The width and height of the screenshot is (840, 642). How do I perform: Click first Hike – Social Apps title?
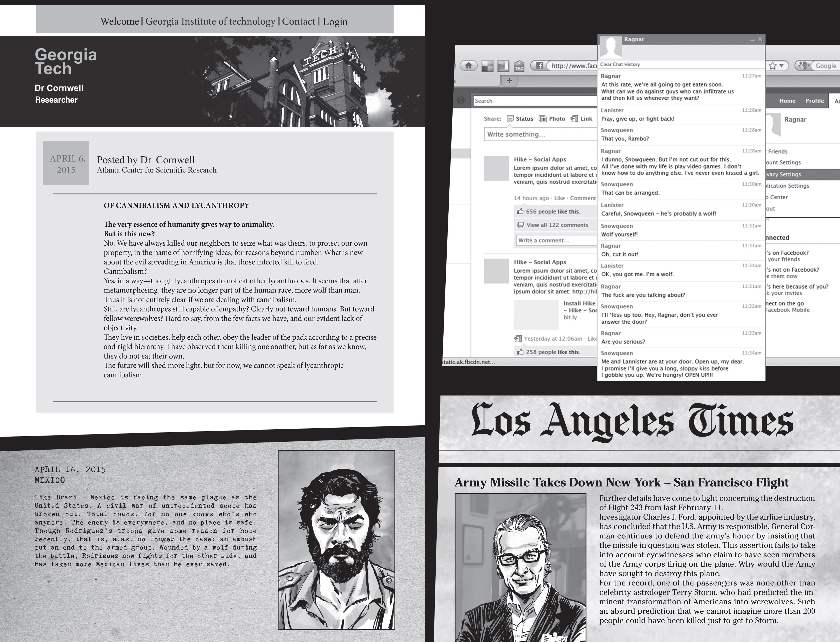540,159
